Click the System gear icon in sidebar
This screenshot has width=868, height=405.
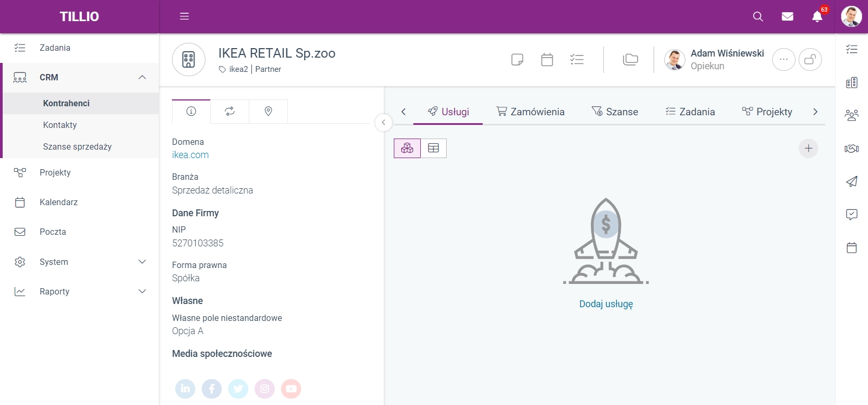coord(20,262)
